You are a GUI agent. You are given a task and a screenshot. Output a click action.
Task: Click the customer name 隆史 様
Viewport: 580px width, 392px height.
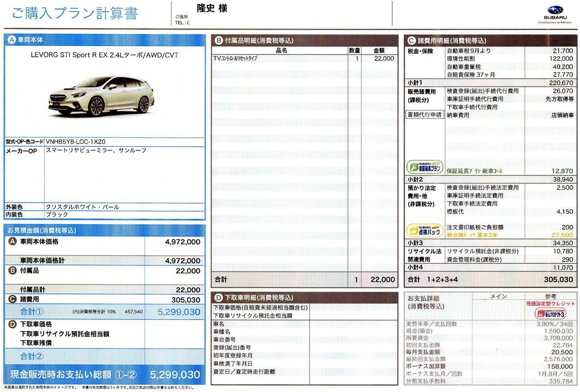[x=212, y=8]
